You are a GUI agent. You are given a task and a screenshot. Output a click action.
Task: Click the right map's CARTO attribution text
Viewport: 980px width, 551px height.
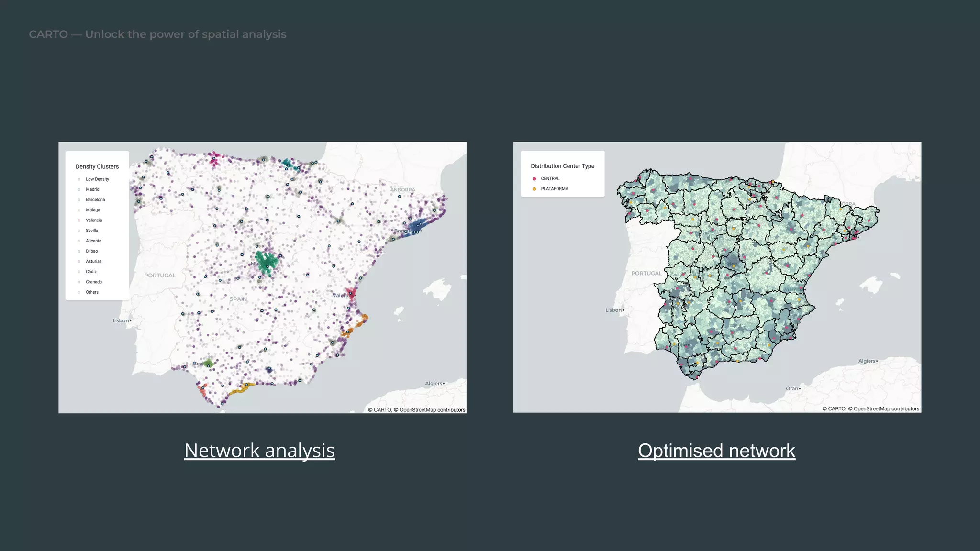[871, 409]
